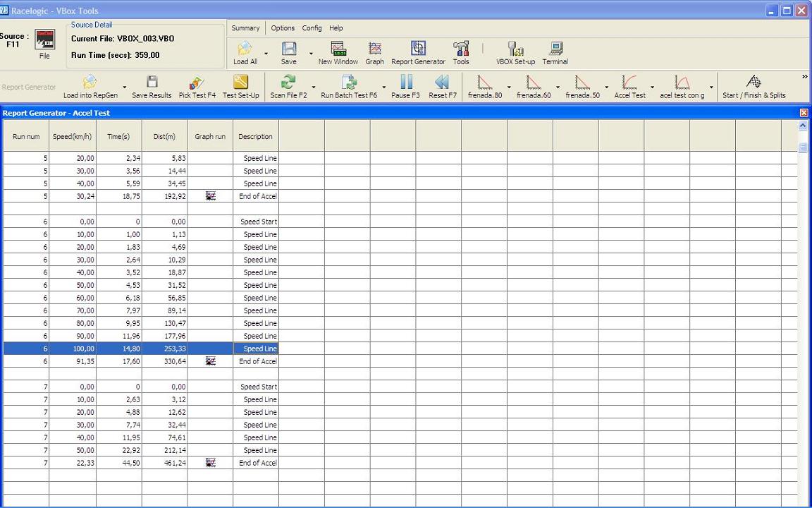Screen dimensions: 812x508
Task: Click Reset F7
Action: tap(443, 87)
